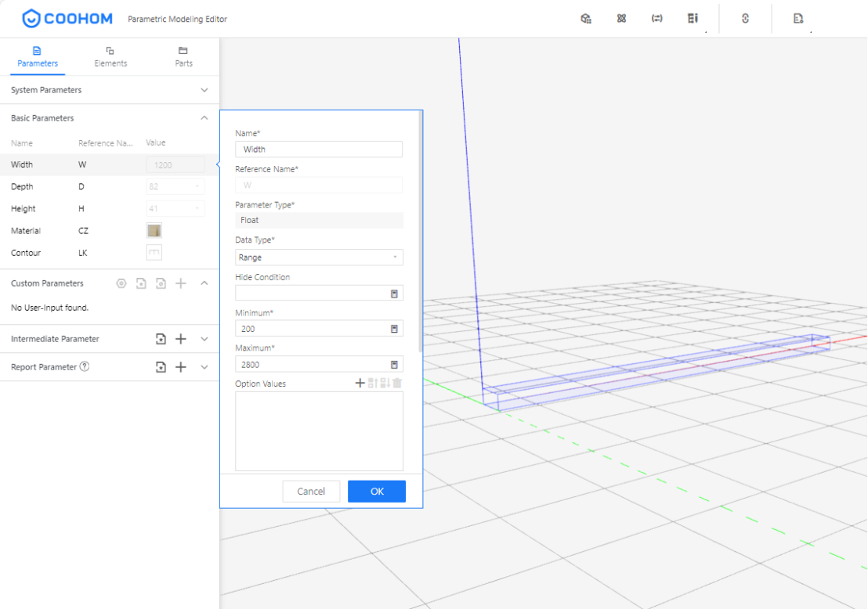Image resolution: width=868 pixels, height=609 pixels.
Task: Click the document icon at the toolbar's right end
Action: (797, 19)
